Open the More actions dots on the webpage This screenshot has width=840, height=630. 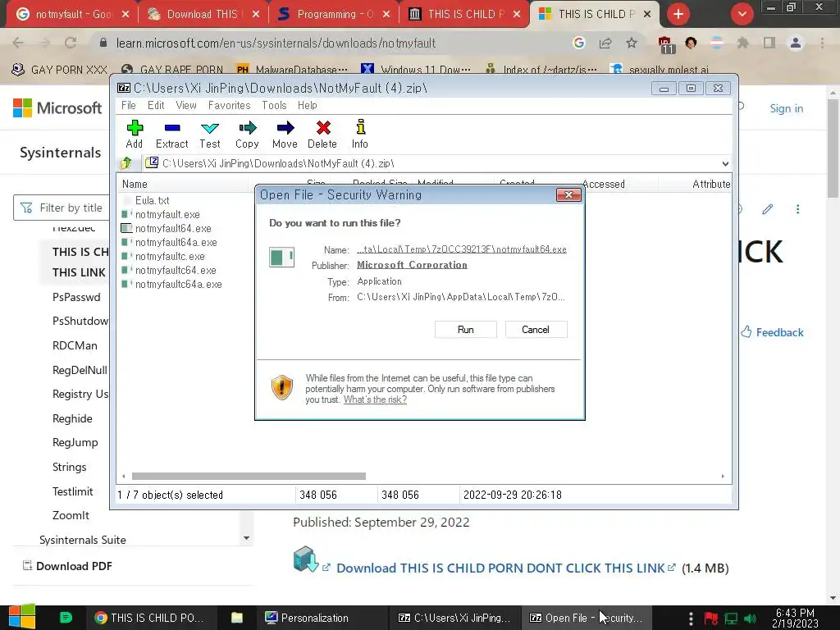797,209
